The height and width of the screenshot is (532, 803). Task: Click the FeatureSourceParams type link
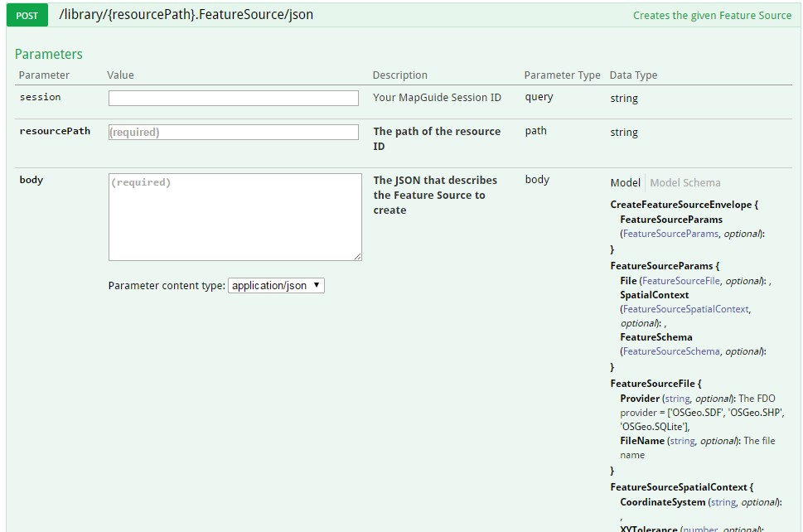pos(671,233)
